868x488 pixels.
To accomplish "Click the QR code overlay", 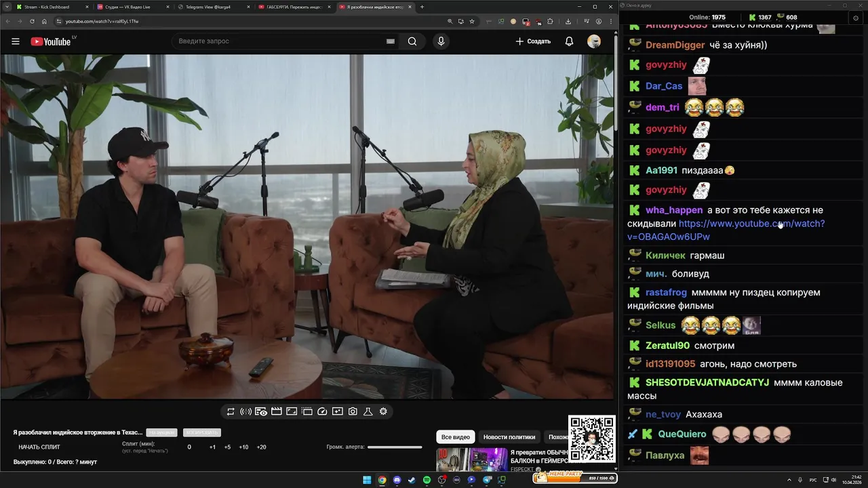I will [591, 439].
